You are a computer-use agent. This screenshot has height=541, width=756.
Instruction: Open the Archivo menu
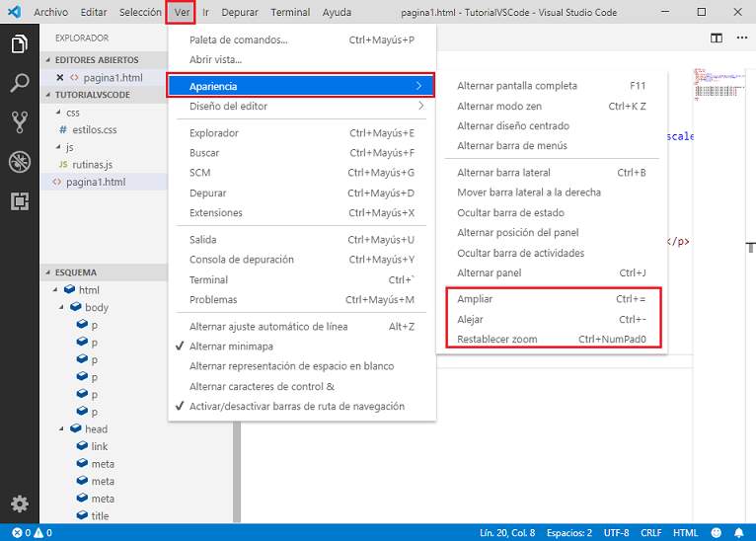50,12
